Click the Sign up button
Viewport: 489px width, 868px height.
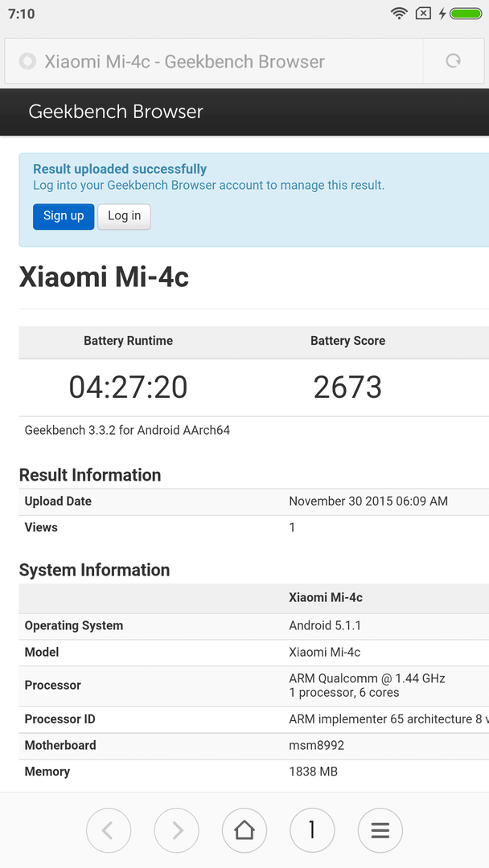pos(64,216)
